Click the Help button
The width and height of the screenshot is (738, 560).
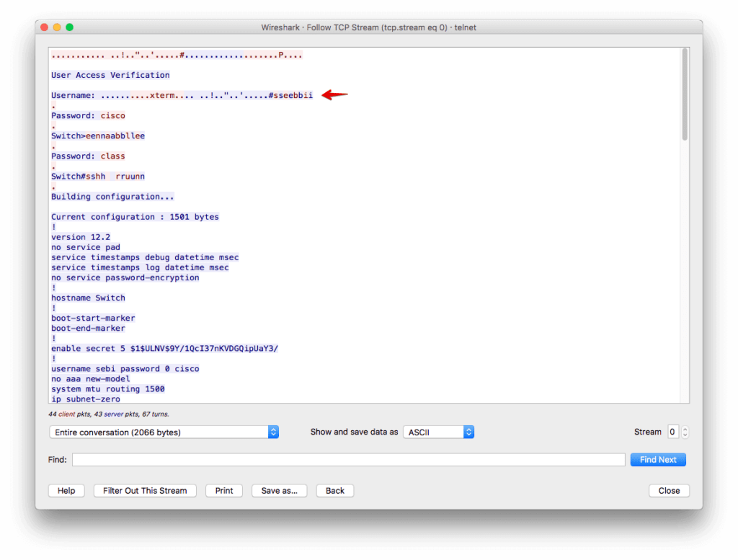pos(66,490)
